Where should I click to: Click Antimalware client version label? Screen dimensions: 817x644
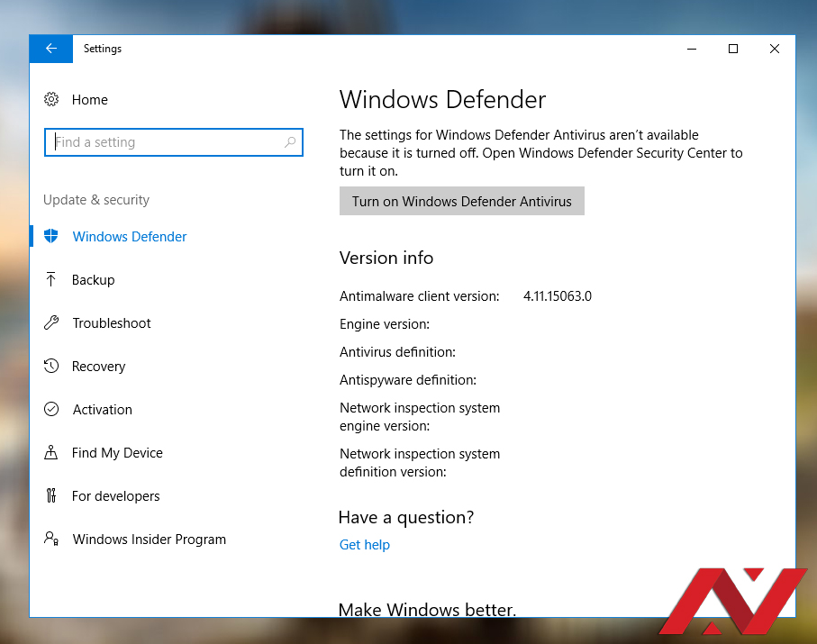point(420,296)
